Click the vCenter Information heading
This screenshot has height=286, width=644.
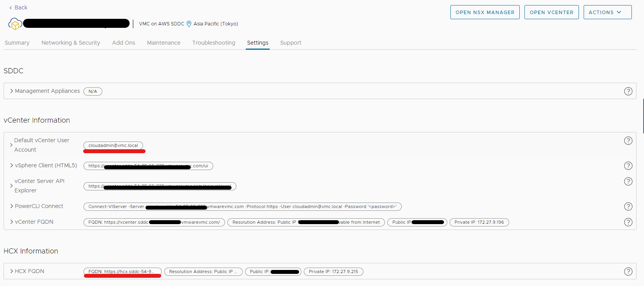click(x=37, y=120)
